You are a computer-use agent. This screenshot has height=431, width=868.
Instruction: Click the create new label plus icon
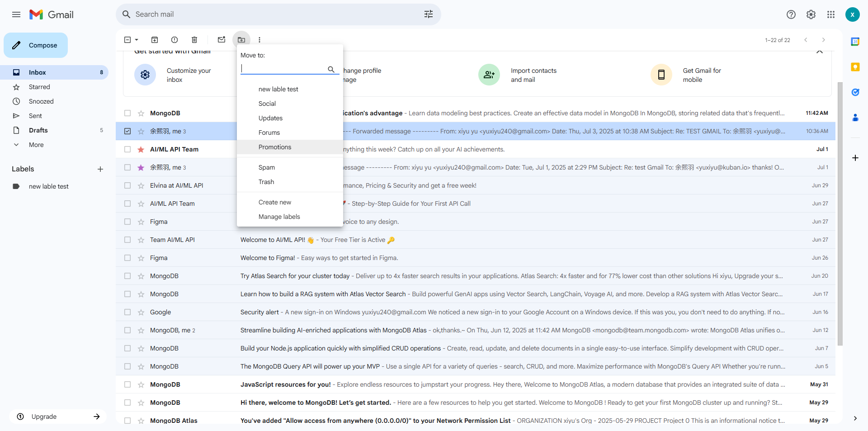100,169
